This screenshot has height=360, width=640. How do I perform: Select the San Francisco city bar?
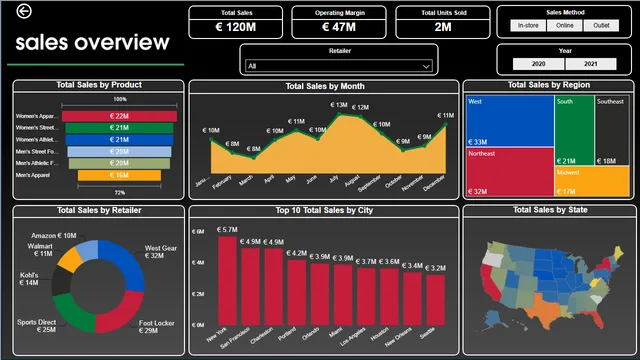(x=250, y=287)
